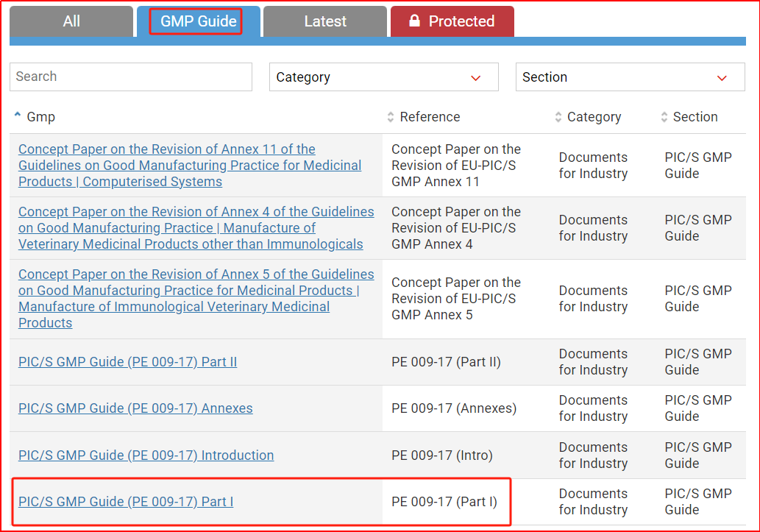The image size is (760, 532).
Task: Expand the Category dropdown
Action: [x=383, y=77]
